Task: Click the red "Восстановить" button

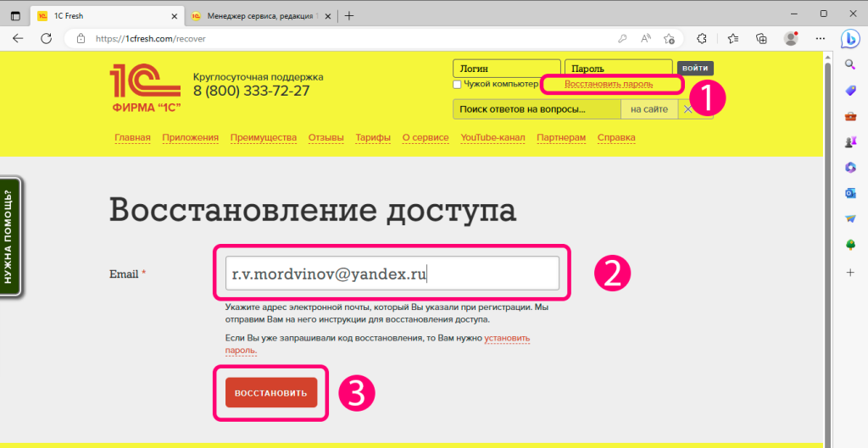Action: click(271, 393)
